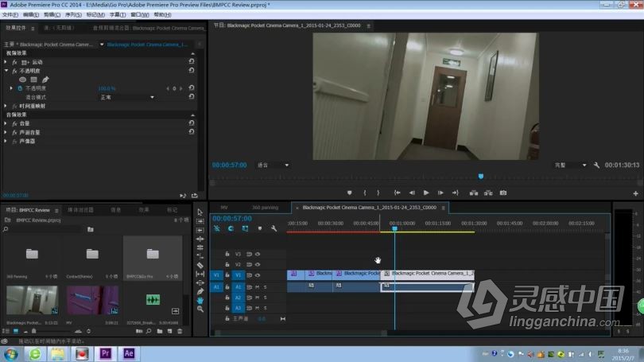
Task: Toggle Snap in the timeline
Action: pos(231,228)
